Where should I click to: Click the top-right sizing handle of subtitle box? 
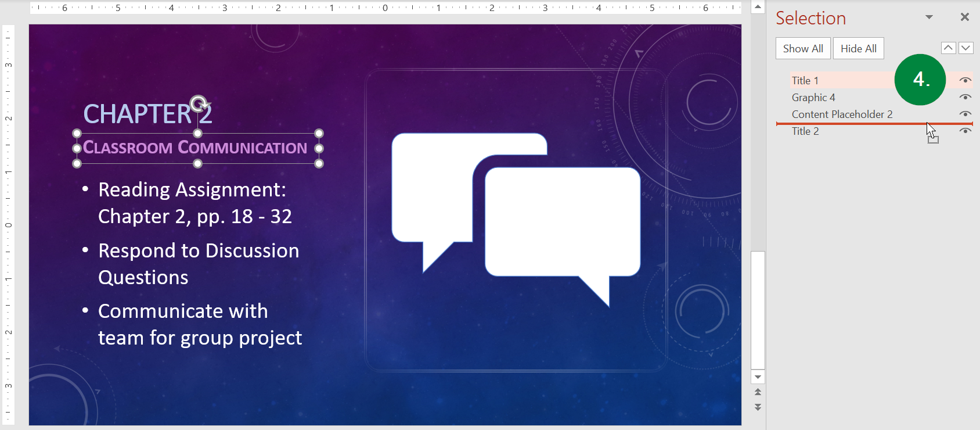point(319,134)
